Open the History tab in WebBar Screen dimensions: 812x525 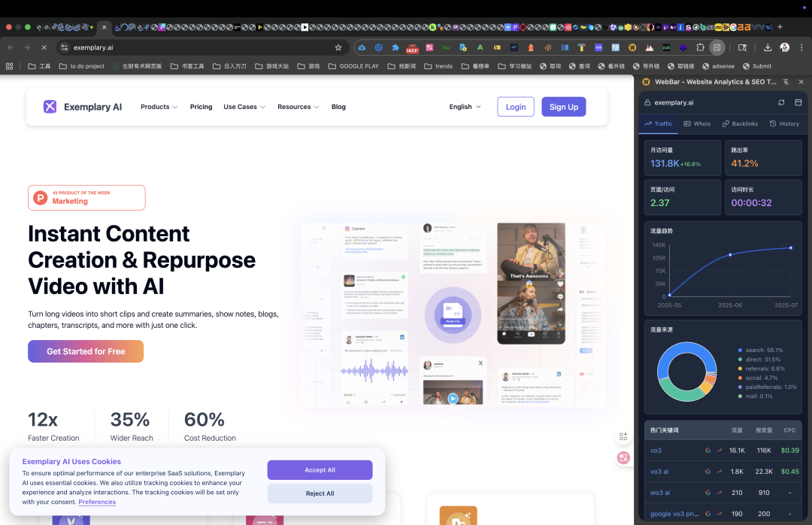point(784,124)
